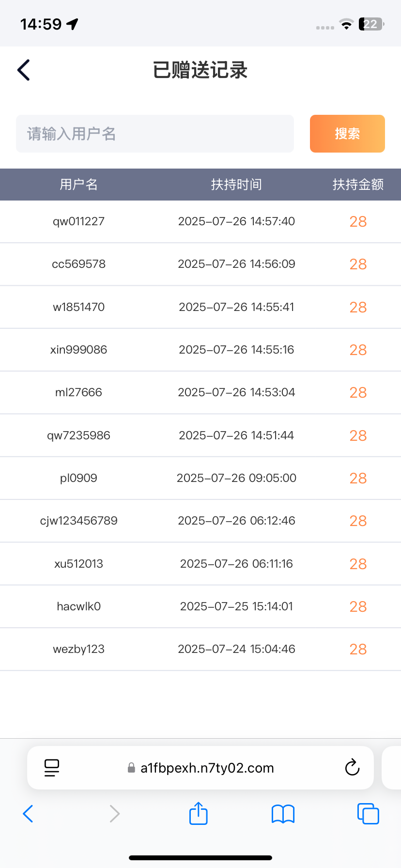The image size is (401, 868).
Task: Select username cc569578 in the list
Action: tap(78, 264)
